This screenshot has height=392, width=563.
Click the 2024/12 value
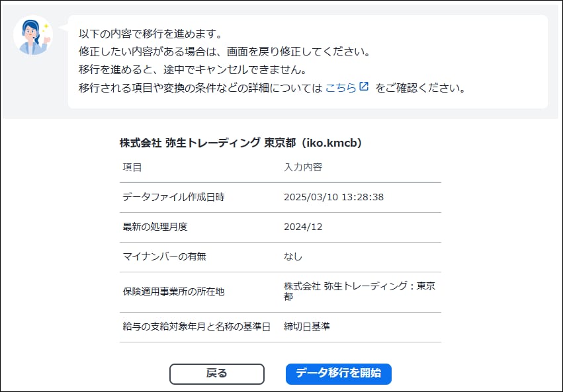tap(303, 227)
